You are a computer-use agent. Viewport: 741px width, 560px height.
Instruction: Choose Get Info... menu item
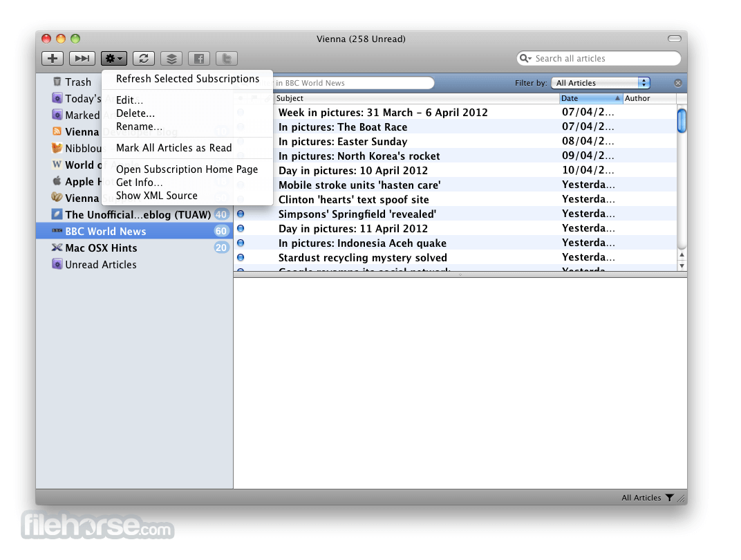coord(187,182)
